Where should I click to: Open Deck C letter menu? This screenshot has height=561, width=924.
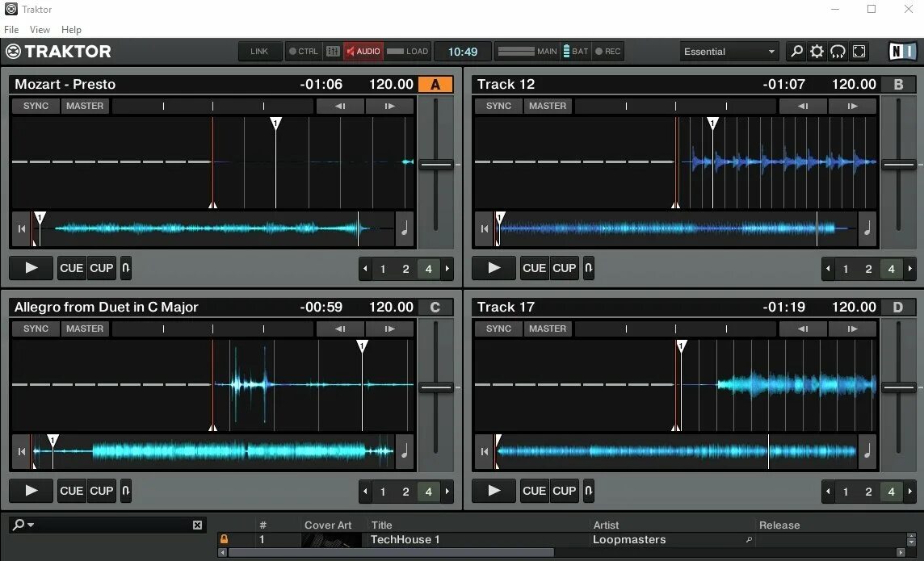click(x=435, y=308)
